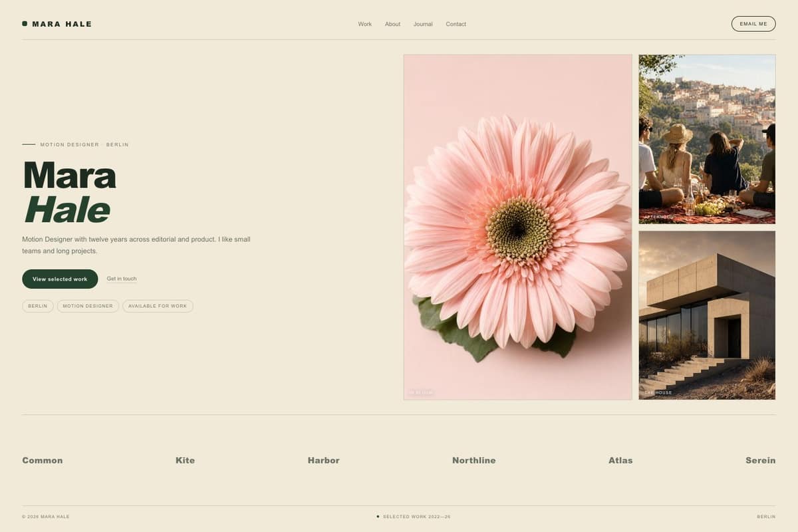Select Contact in the top navigation

tap(456, 24)
